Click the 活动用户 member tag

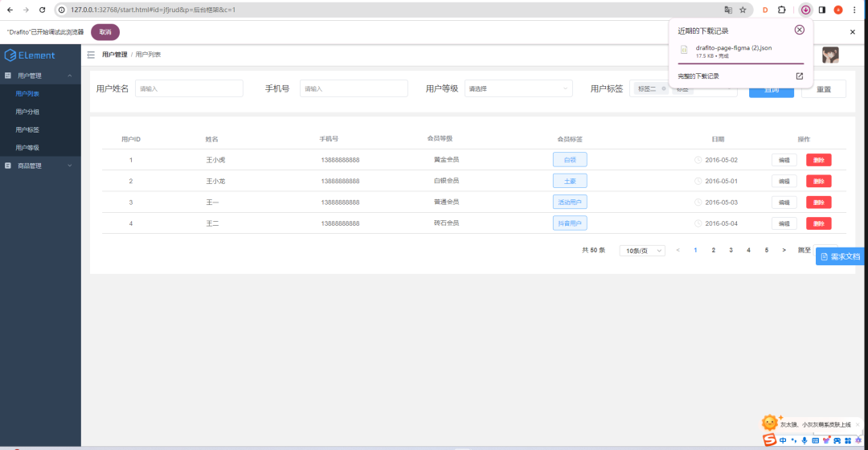tap(570, 202)
